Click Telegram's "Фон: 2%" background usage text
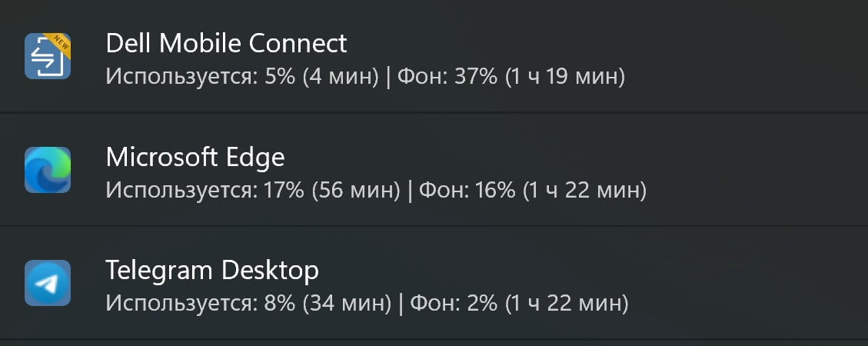Image resolution: width=868 pixels, height=346 pixels. pos(454,304)
